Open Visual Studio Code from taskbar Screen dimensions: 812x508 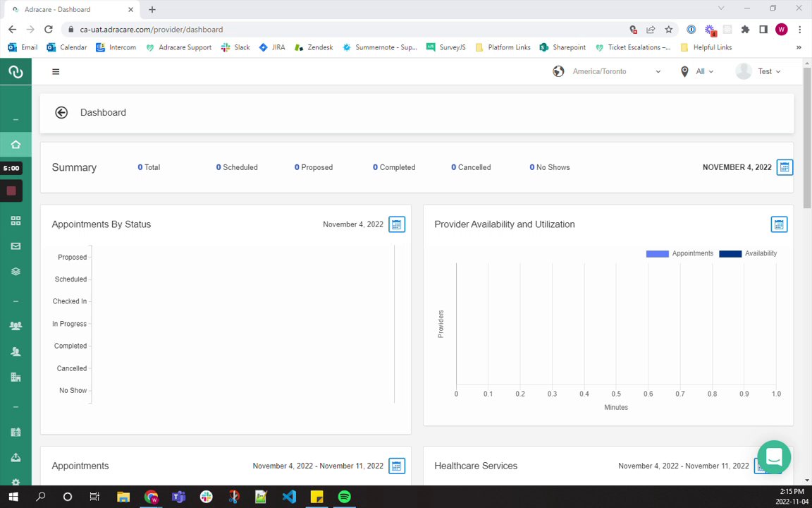pyautogui.click(x=289, y=497)
